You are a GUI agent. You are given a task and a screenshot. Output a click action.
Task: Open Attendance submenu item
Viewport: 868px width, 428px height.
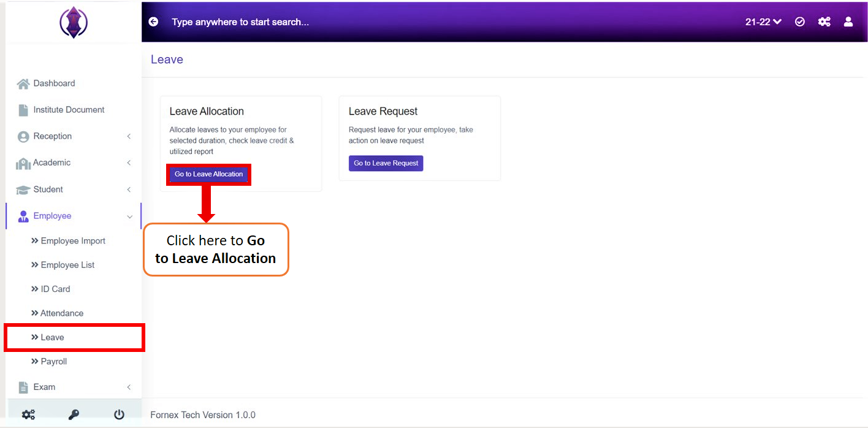point(61,313)
